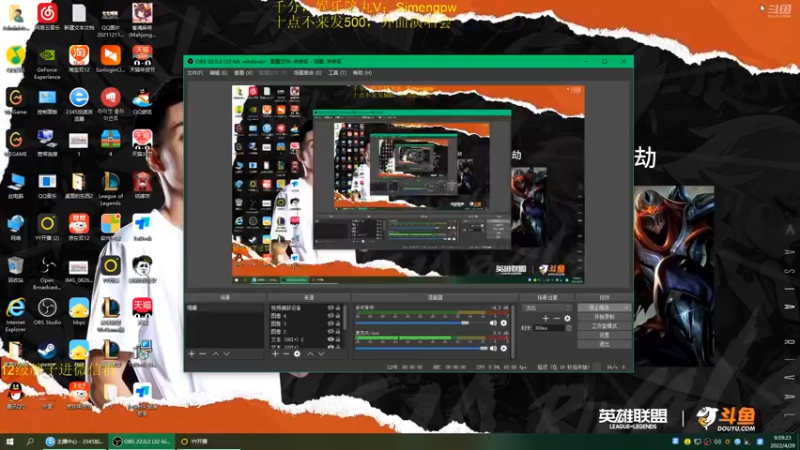Viewport: 800px width, 450px height.
Task: Open the GeForce Experience desktop icon
Action: [x=47, y=63]
